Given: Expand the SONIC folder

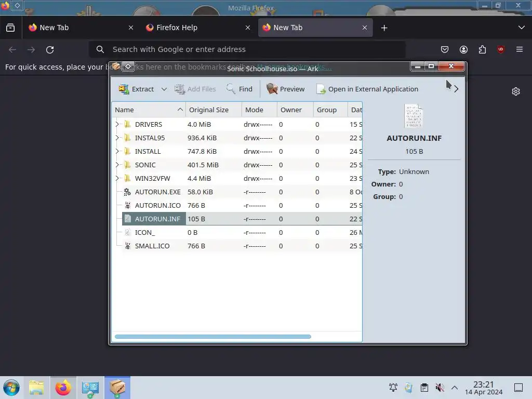Looking at the screenshot, I should (117, 165).
